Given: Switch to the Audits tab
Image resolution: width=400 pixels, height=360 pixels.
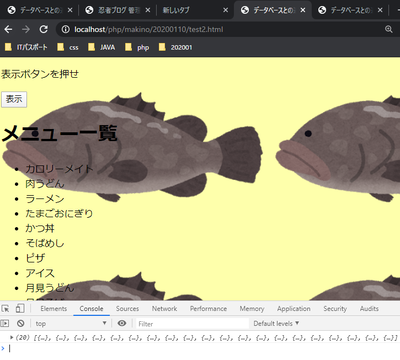Looking at the screenshot, I should point(369,309).
